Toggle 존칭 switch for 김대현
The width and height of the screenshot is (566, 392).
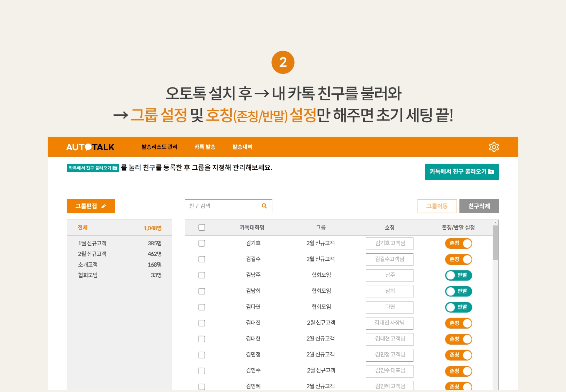pos(458,339)
